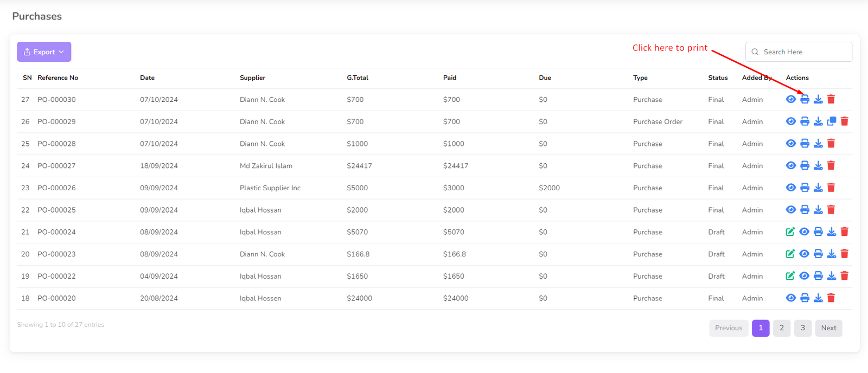Delete draft purchase PO-000022
Viewport: 868px width, 373px height.
844,276
